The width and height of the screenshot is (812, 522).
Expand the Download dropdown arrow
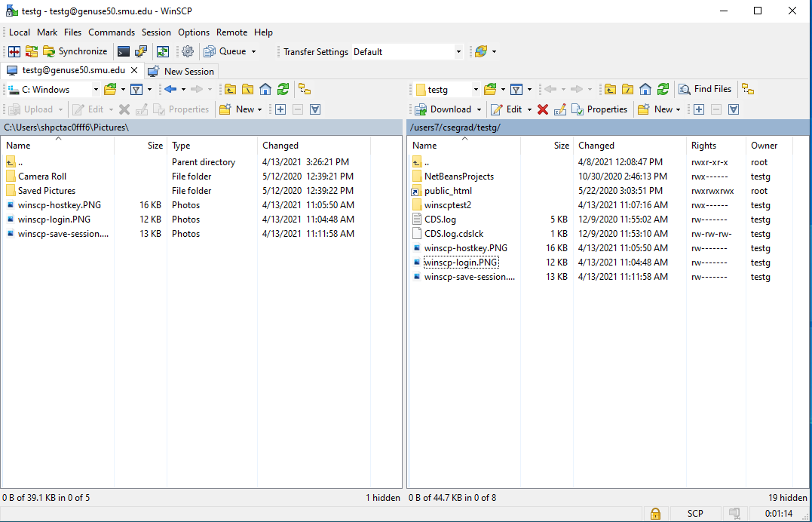tap(479, 109)
